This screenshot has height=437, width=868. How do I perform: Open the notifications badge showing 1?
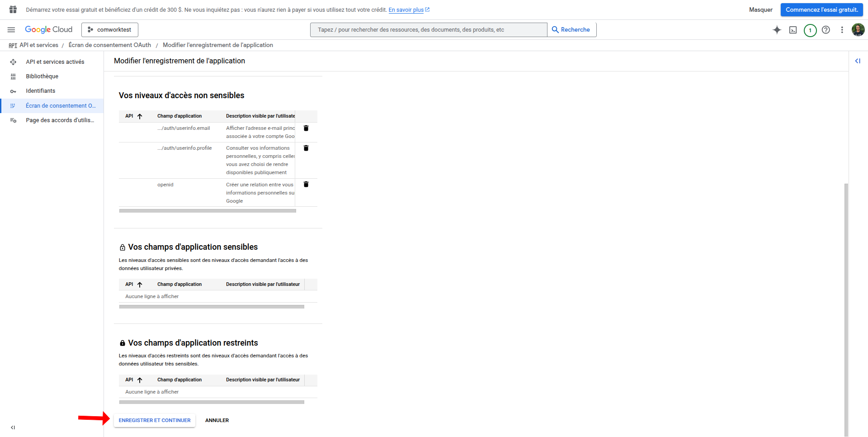[x=810, y=30]
